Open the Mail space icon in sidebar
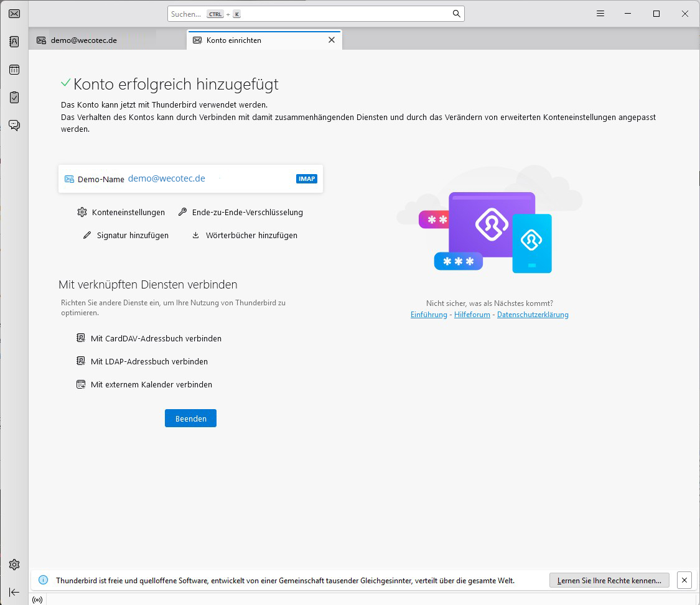 coord(14,14)
